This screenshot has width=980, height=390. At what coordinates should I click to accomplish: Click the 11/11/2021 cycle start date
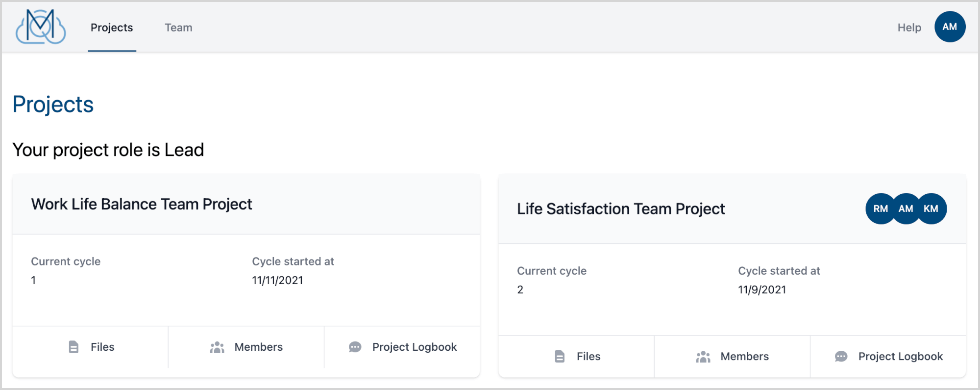tap(277, 281)
